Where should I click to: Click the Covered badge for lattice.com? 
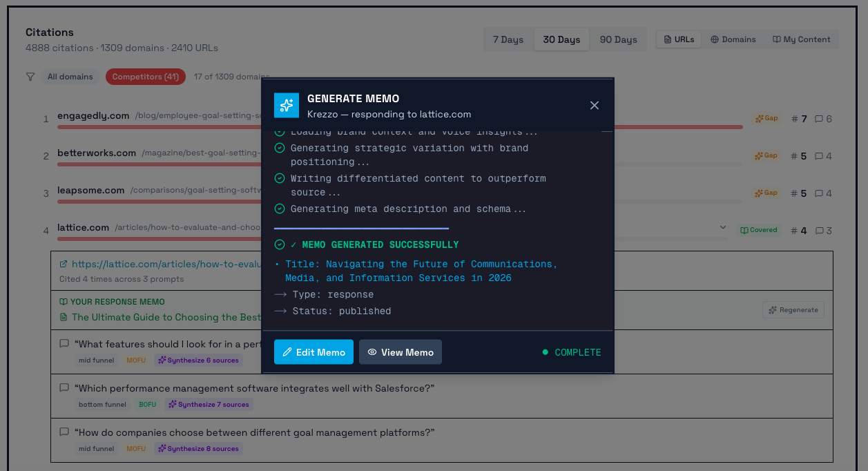[759, 230]
